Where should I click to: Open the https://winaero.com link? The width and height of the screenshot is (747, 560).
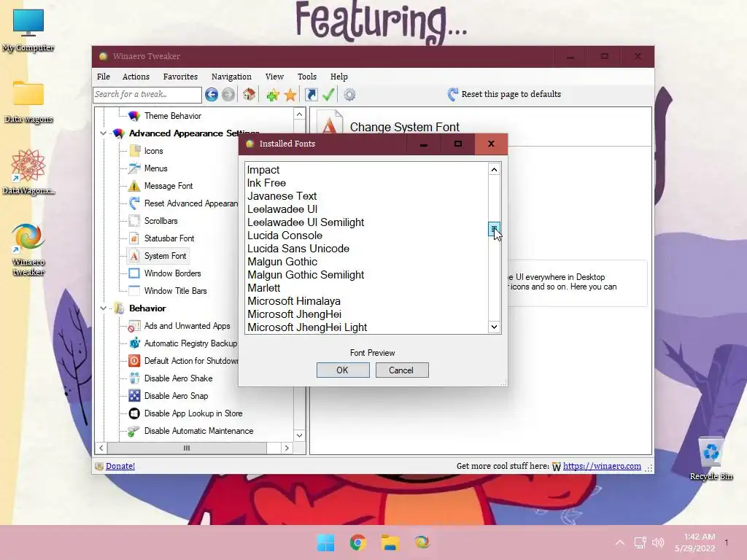click(602, 466)
